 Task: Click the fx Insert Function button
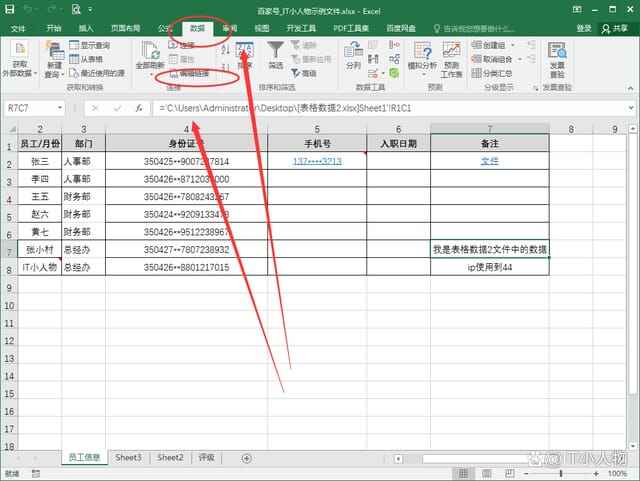click(x=139, y=108)
